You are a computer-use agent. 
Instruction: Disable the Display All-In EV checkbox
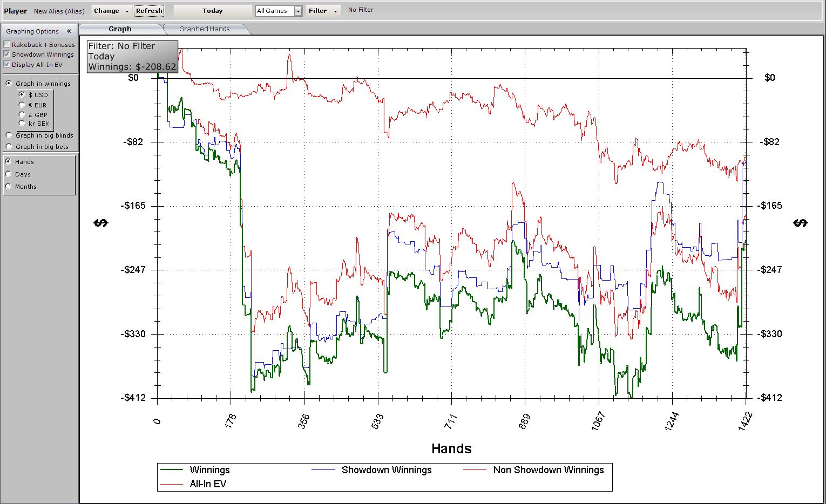click(7, 65)
